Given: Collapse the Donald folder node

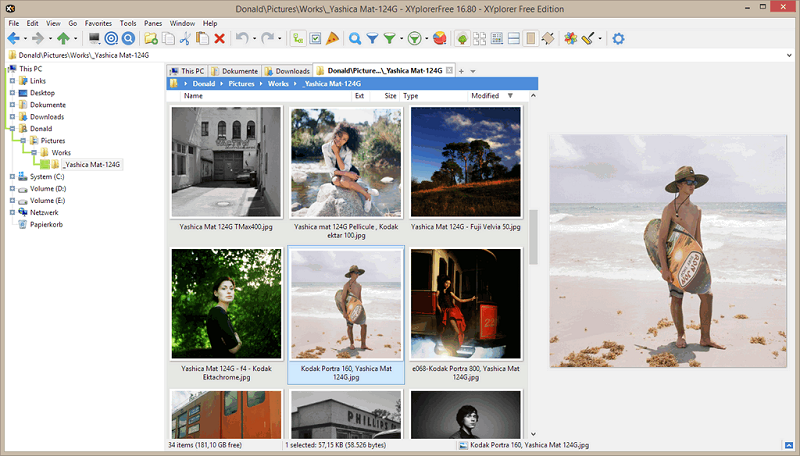Looking at the screenshot, I should (12, 129).
